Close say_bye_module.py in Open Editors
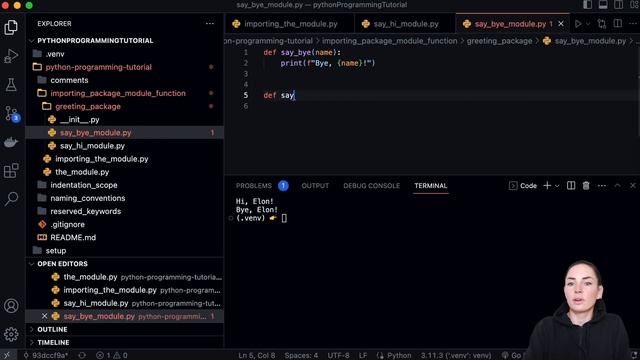640x360 pixels. [x=44, y=316]
